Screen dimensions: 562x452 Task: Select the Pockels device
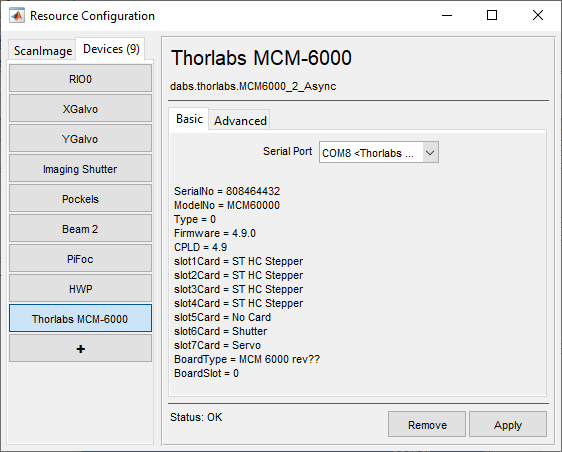tap(80, 199)
